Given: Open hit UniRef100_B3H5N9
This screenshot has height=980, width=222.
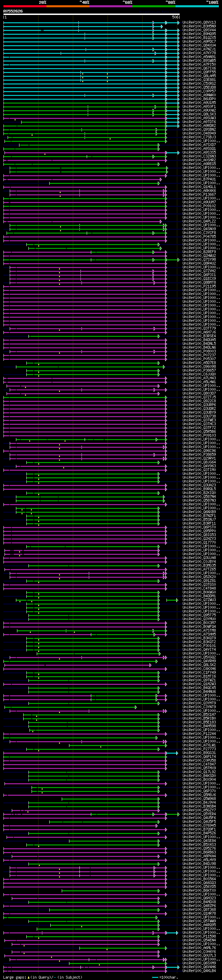Looking at the screenshot, I should click(x=199, y=26).
